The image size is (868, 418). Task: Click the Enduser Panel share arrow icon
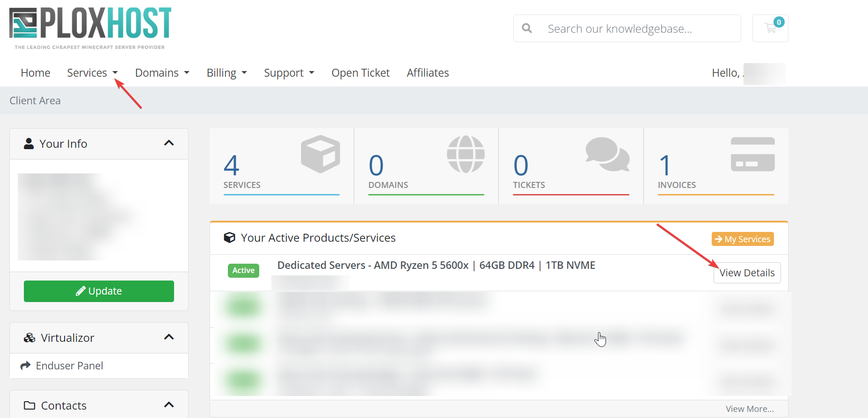25,366
